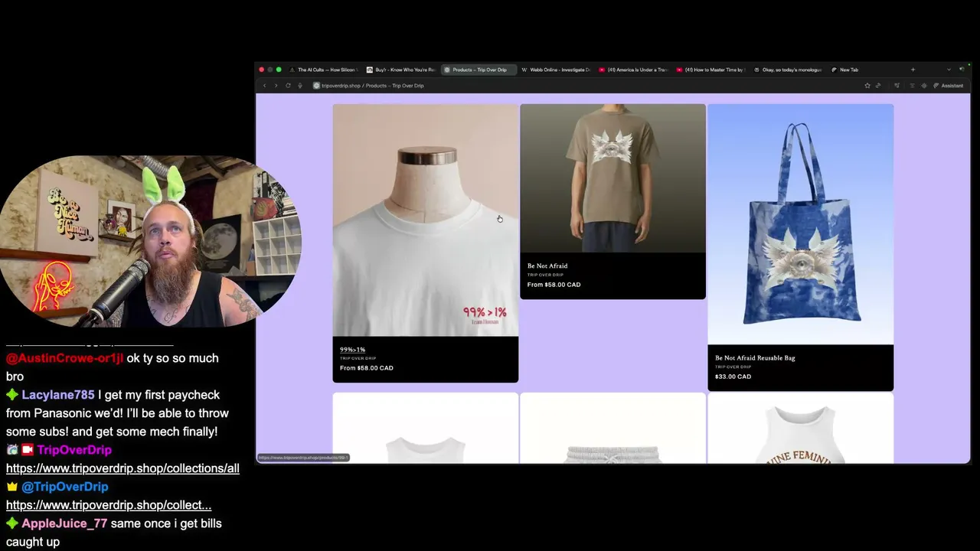Click the AppleJuice_77 username in chat
Screen dimensions: 980x551
(x=64, y=523)
